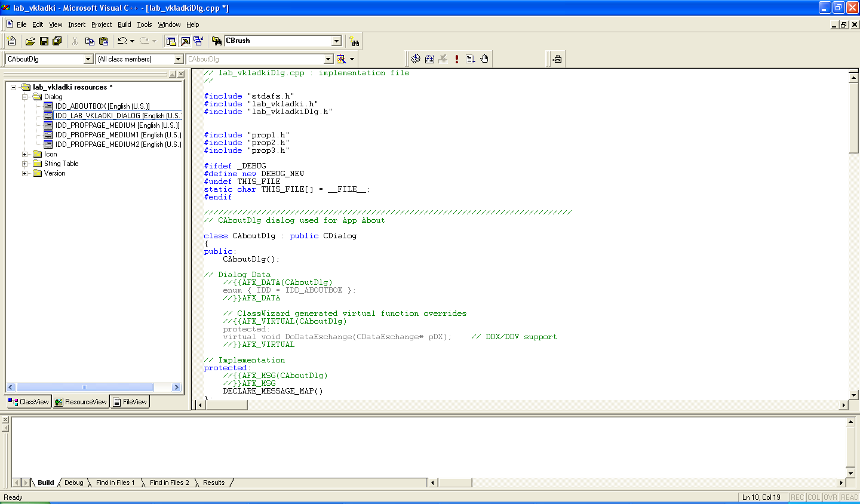Click into the CBrush find text field
This screenshot has height=504, width=860.
[278, 41]
